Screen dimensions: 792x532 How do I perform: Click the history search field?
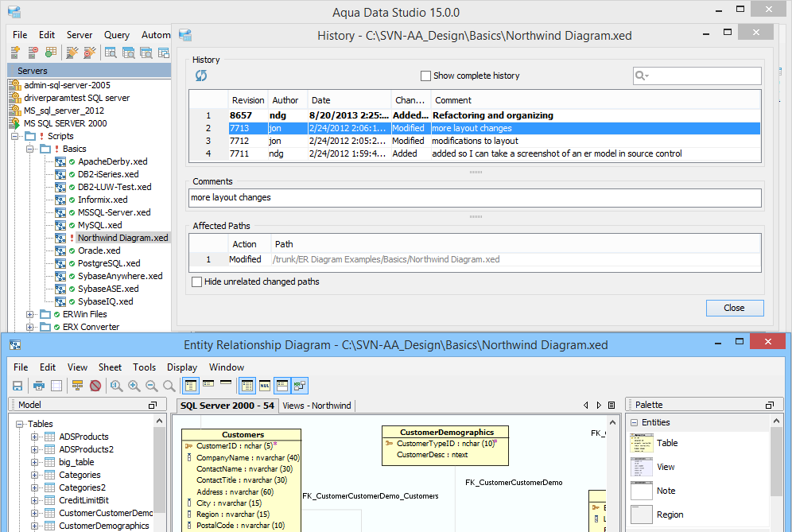697,76
